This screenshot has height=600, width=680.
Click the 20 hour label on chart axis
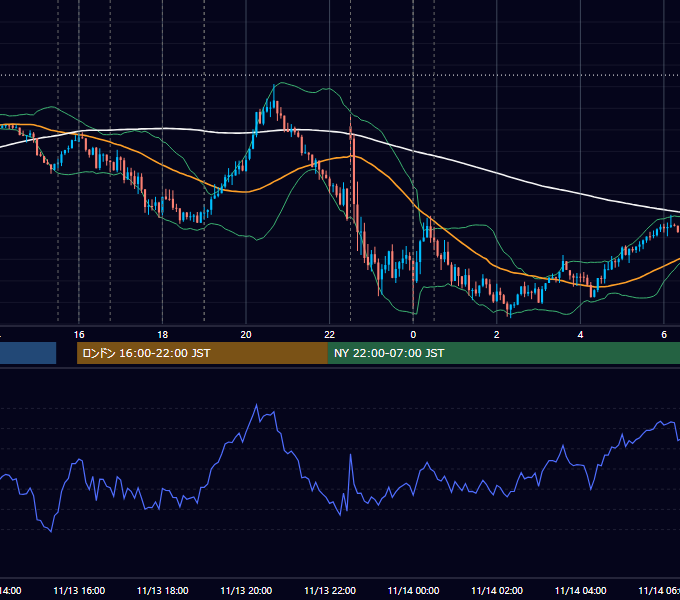point(246,335)
